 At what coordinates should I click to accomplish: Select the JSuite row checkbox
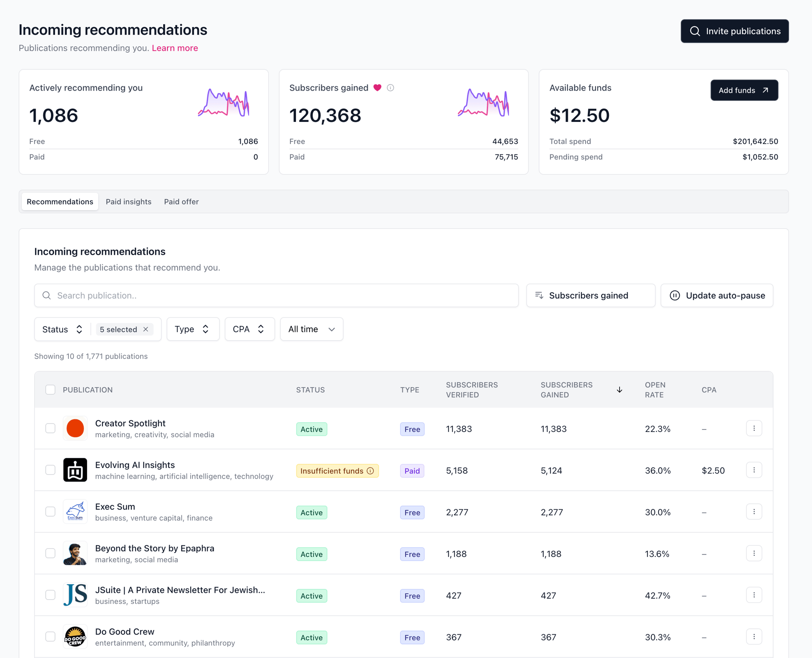coord(50,595)
